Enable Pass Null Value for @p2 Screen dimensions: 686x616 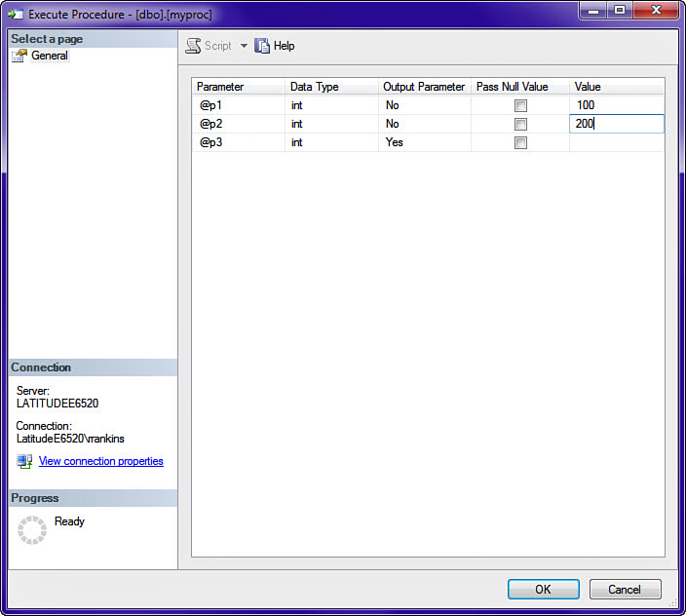point(520,124)
